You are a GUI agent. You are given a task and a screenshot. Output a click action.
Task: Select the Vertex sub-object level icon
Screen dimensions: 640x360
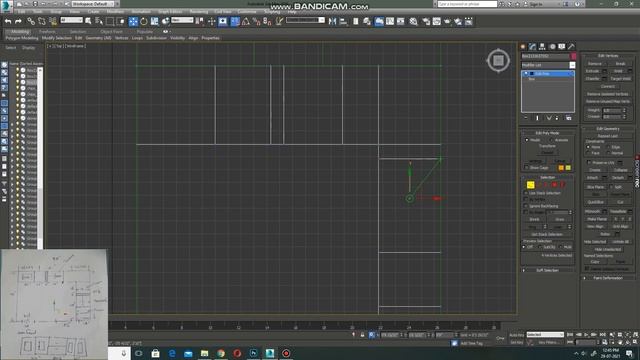pyautogui.click(x=530, y=185)
